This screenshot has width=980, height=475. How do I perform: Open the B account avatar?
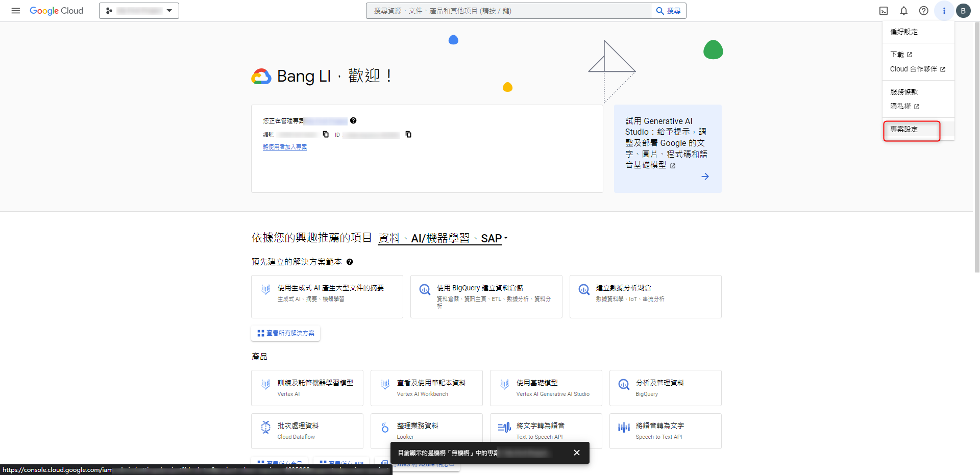(x=963, y=11)
